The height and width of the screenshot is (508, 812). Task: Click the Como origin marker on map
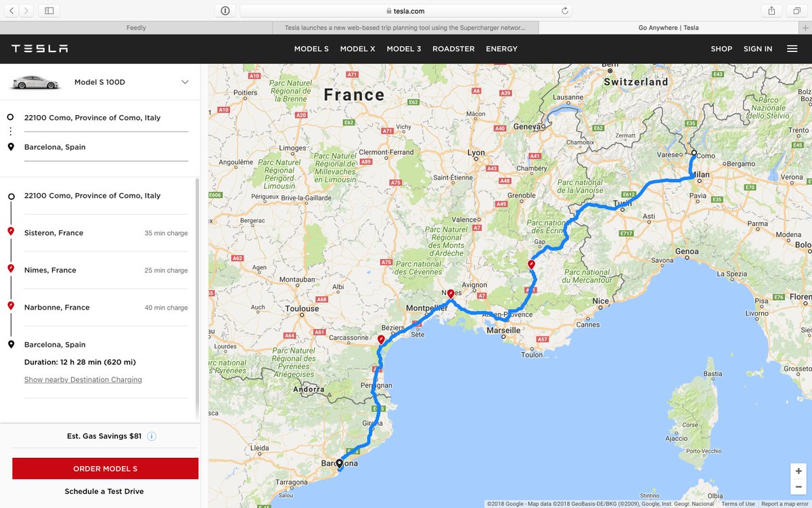[x=694, y=153]
